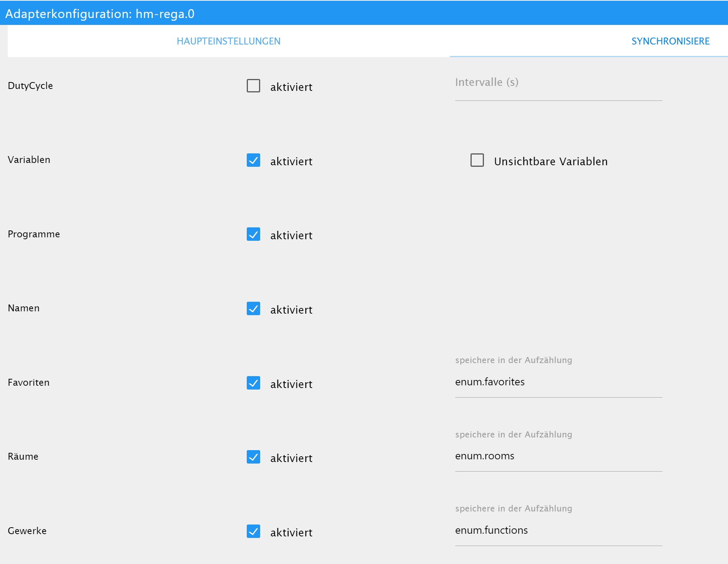Select the Räume row label

pos(23,457)
